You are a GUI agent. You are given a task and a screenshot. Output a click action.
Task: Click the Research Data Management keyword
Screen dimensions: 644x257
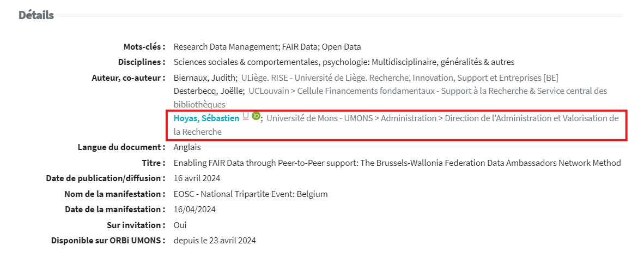click(226, 47)
